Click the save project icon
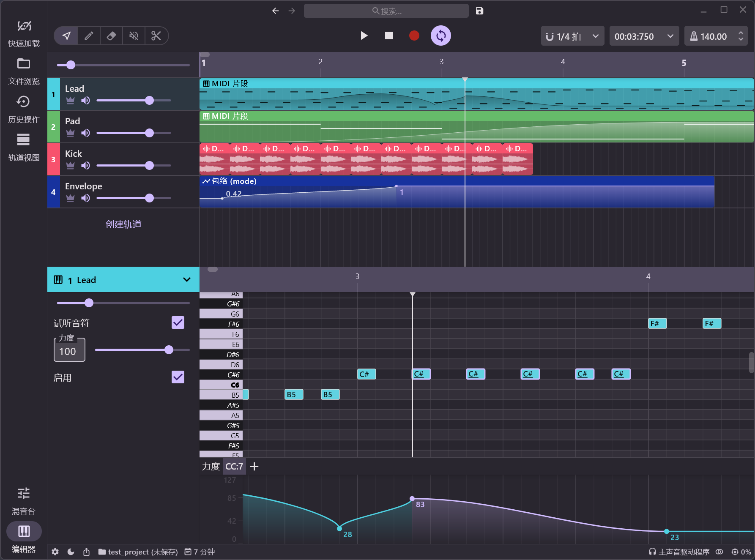The width and height of the screenshot is (755, 560). [x=479, y=11]
